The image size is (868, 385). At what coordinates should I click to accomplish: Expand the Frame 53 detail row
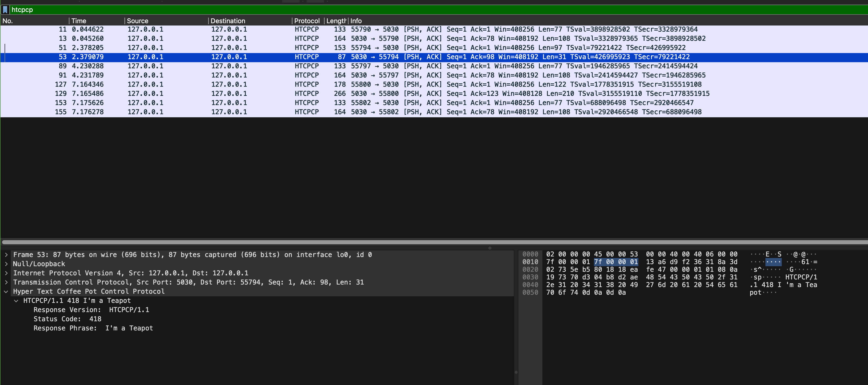point(6,255)
